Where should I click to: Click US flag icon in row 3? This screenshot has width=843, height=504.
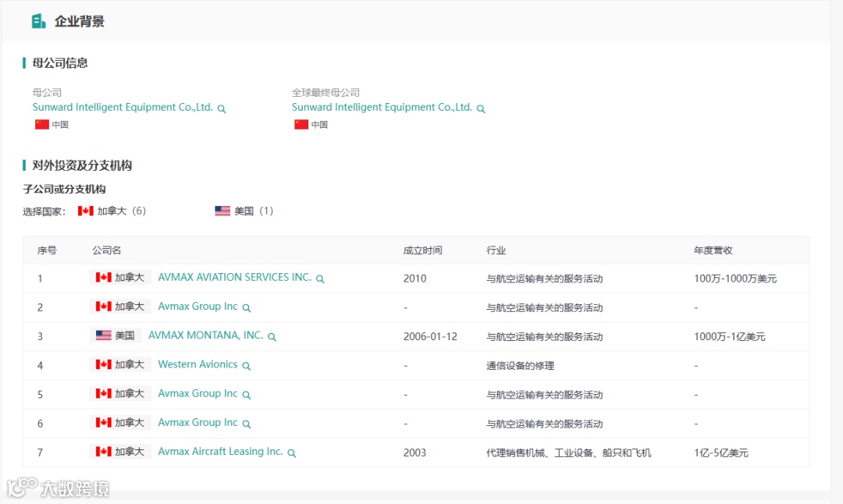103,335
